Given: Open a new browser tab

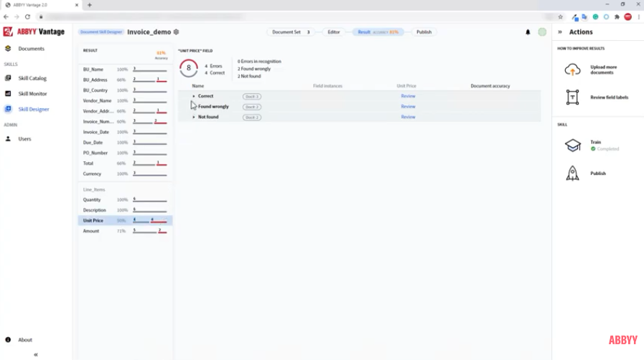Looking at the screenshot, I should coord(90,5).
